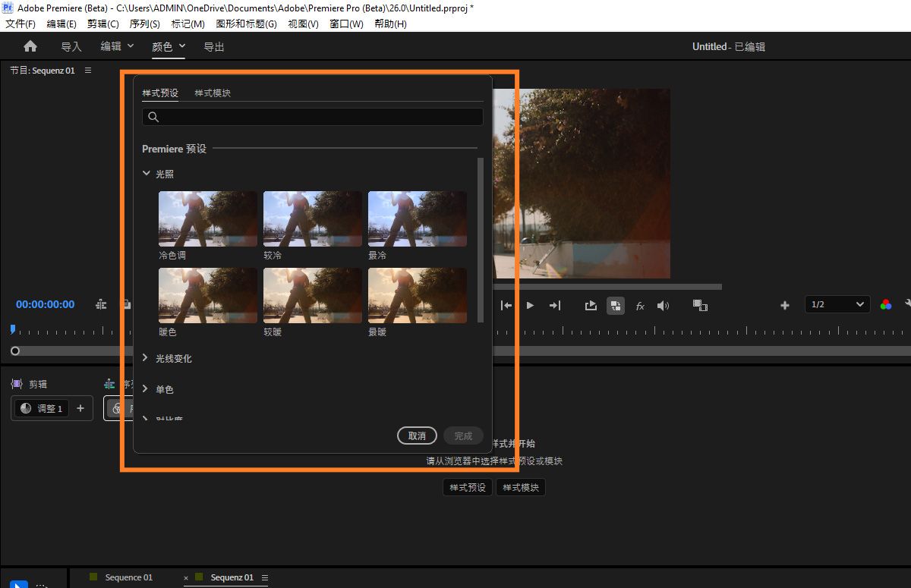The image size is (911, 588).
Task: Open the 图形和标题(G) menu
Action: click(x=247, y=24)
